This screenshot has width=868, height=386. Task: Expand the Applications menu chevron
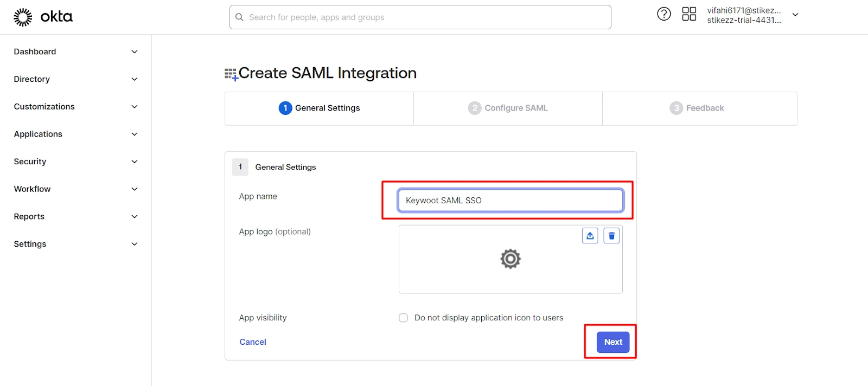click(x=135, y=134)
